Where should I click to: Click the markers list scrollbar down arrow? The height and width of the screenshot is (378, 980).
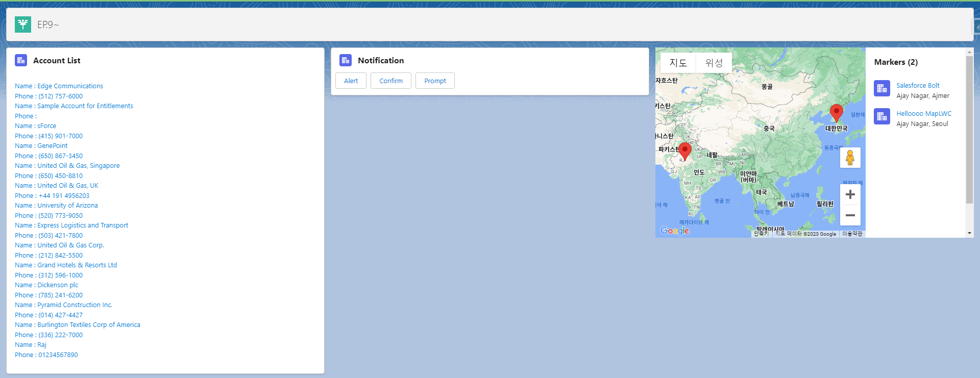click(969, 233)
